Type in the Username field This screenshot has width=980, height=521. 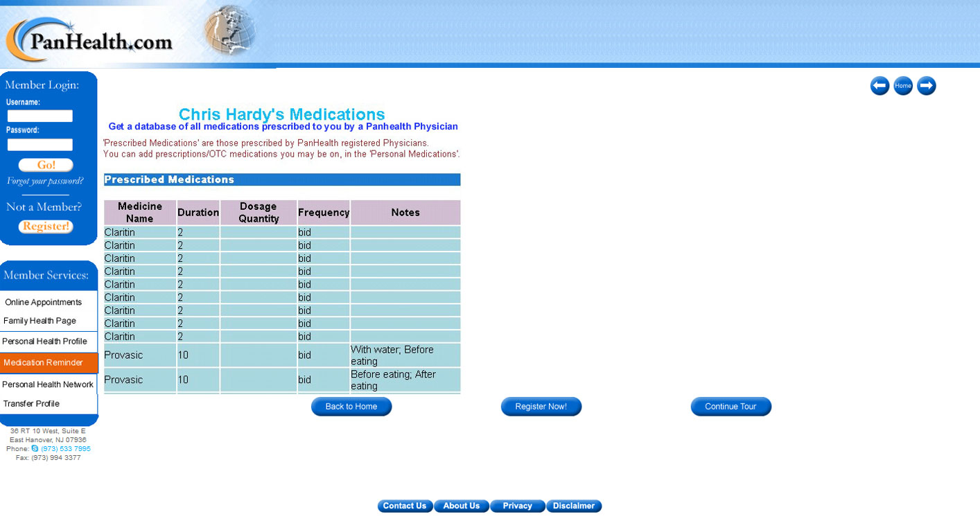tap(40, 116)
